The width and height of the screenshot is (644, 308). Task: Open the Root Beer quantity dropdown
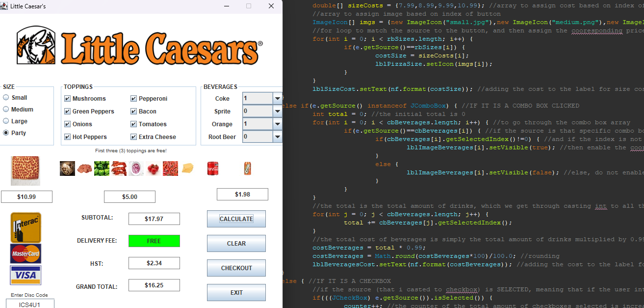[277, 137]
